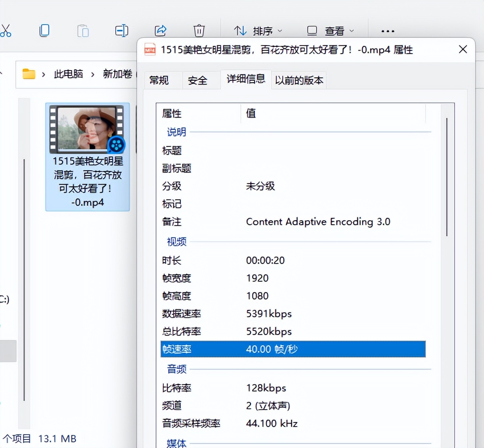Viewport: 484px width, 448px height.
Task: Expand the 排序 sort dropdown
Action: pos(258,31)
